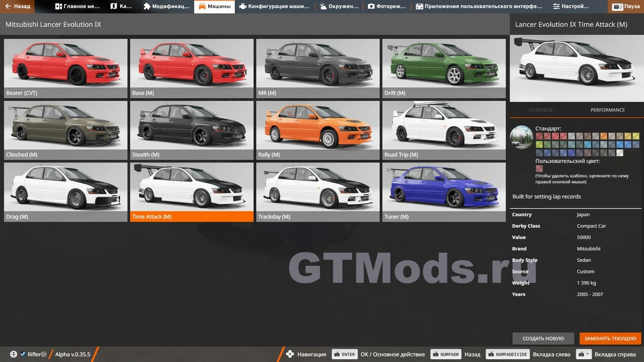Open Приложения пользовательского интерфейса tab
This screenshot has width=644, height=362.
click(x=479, y=7)
